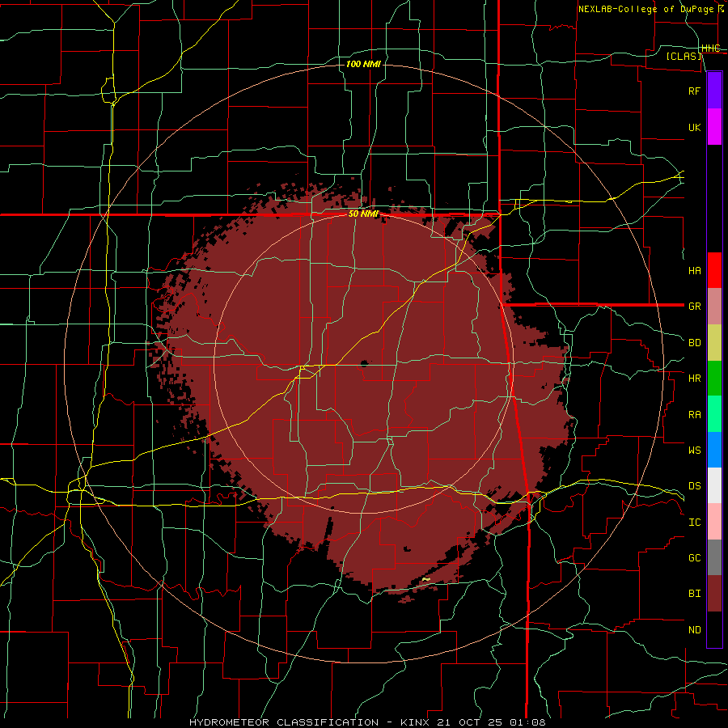Screen dimensions: 728x728
Task: Click the HYDROMETEOR CLASSIFICATION title text
Action: (284, 722)
